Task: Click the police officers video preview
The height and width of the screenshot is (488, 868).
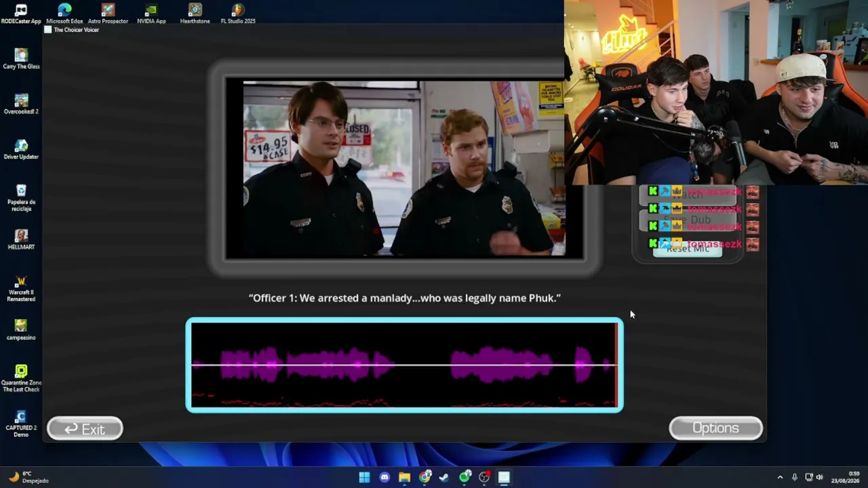Action: point(404,169)
